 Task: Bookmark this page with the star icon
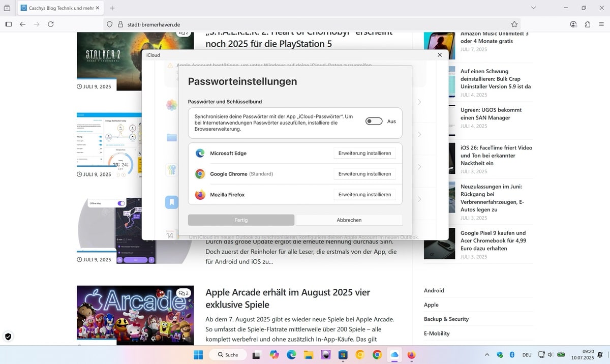click(514, 24)
